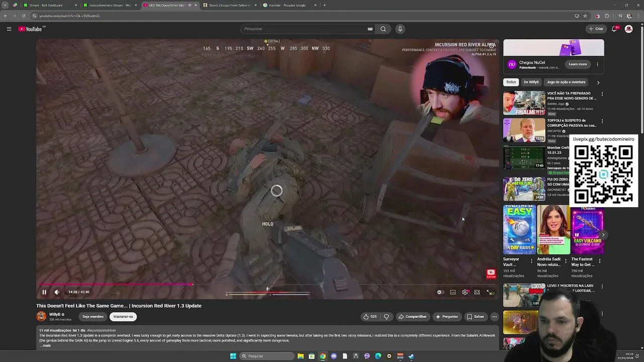Exit full-window view with the player corner icon

click(489, 292)
